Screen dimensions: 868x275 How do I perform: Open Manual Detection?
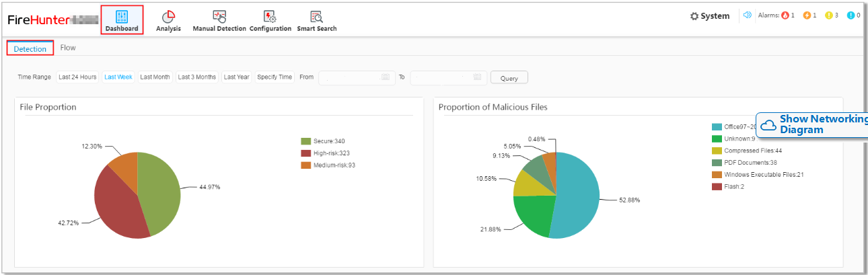219,21
